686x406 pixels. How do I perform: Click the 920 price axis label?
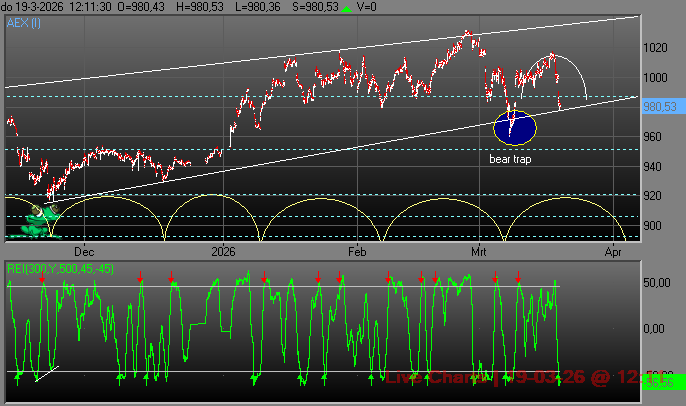pos(652,196)
